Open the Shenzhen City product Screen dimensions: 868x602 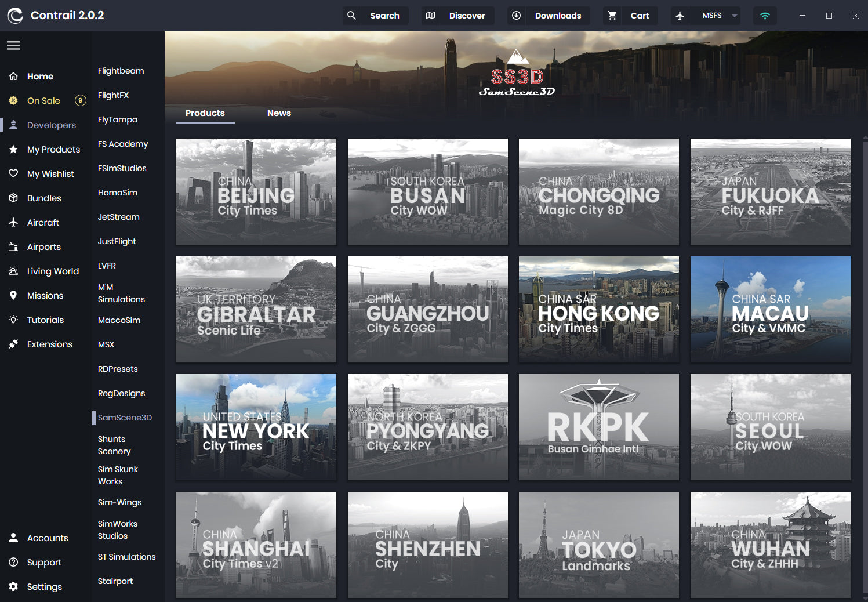tap(428, 545)
